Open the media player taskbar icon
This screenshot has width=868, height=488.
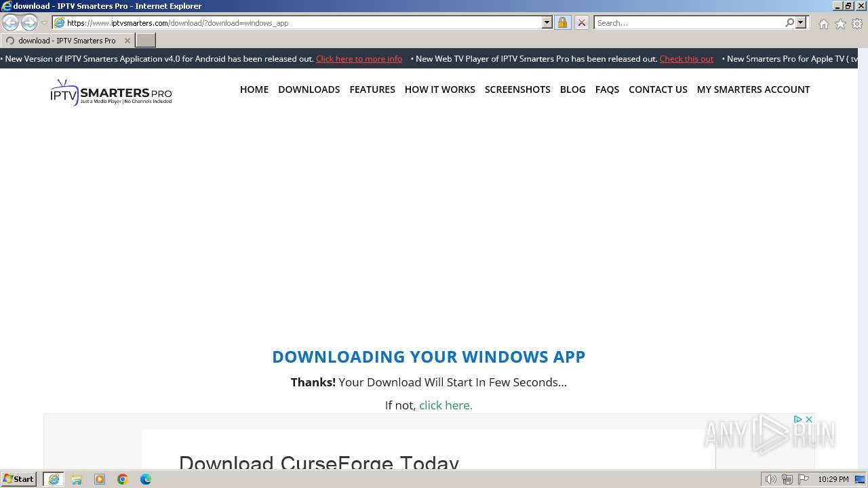(100, 479)
